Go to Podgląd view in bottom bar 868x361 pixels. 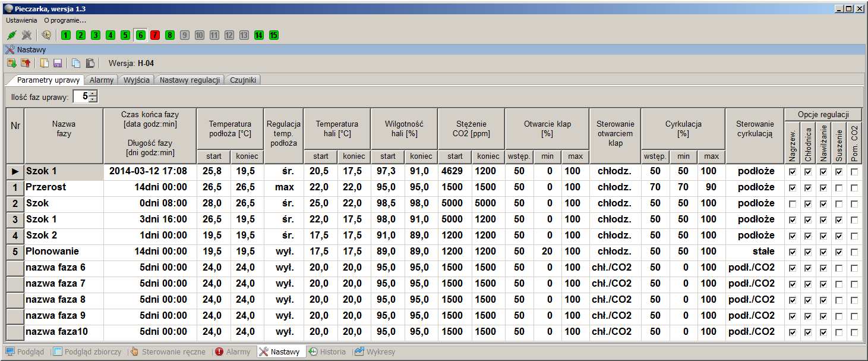[25, 351]
